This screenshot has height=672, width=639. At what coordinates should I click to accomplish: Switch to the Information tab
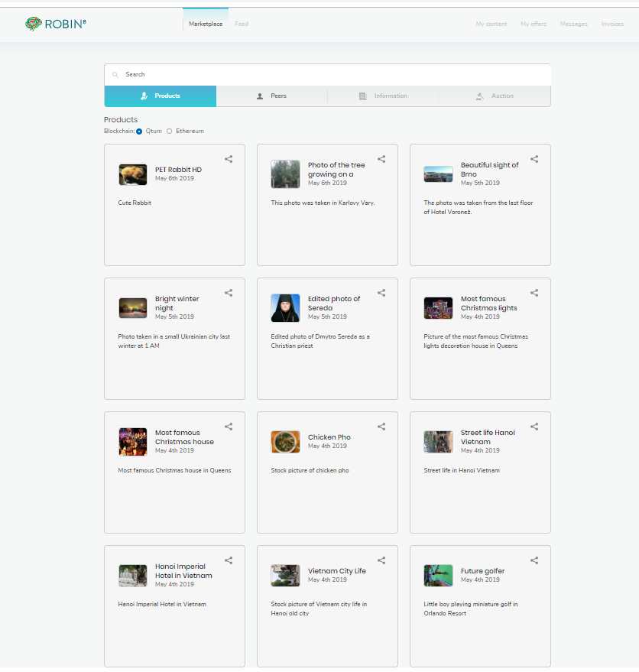[x=383, y=96]
